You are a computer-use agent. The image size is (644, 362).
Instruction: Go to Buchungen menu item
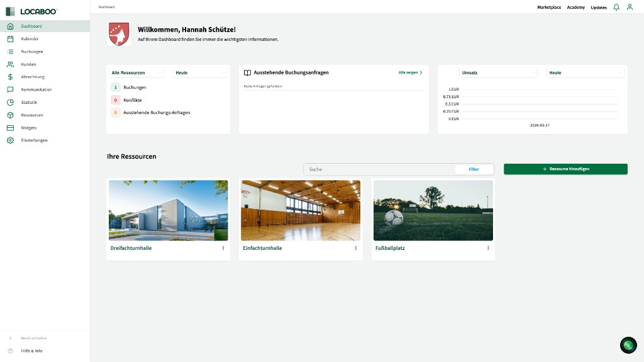(x=45, y=52)
